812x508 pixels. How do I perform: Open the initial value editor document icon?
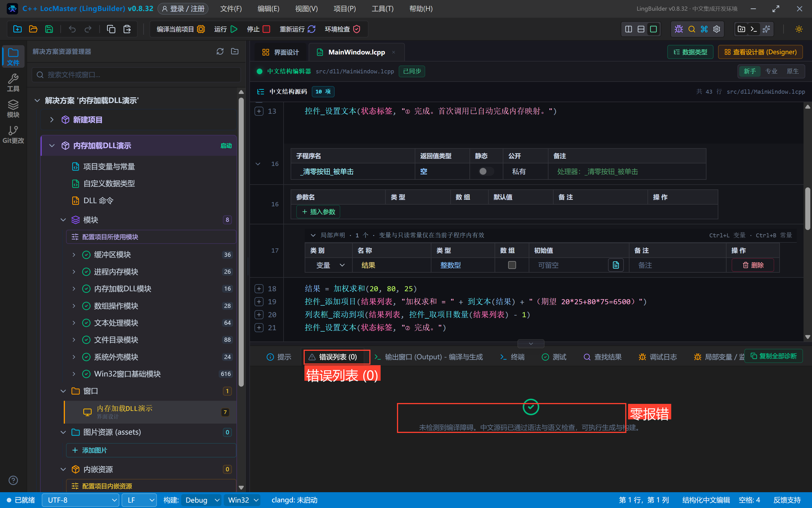616,265
